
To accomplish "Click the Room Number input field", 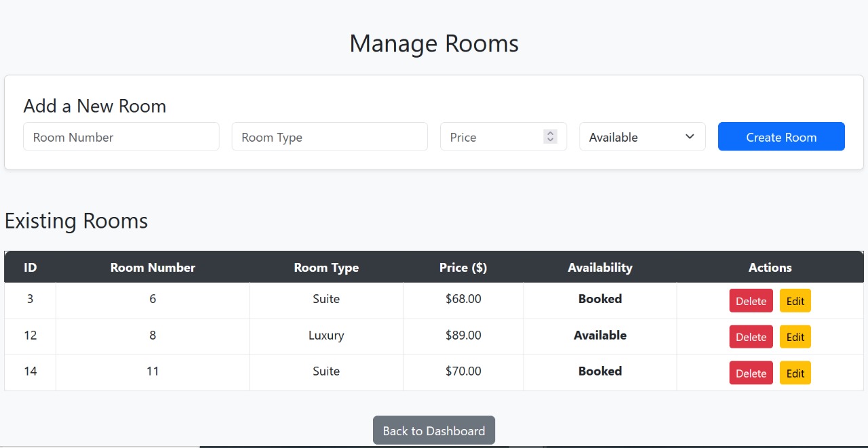I will 121,137.
